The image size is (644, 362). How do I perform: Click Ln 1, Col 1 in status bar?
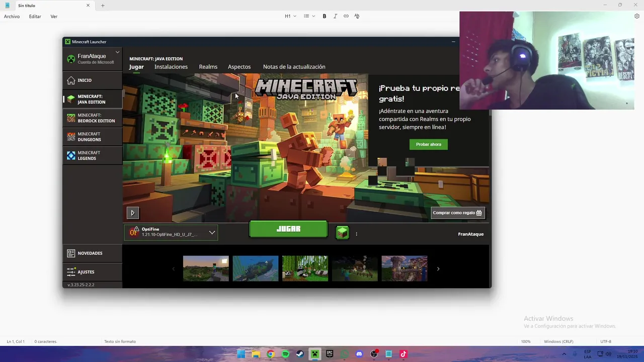click(x=16, y=341)
